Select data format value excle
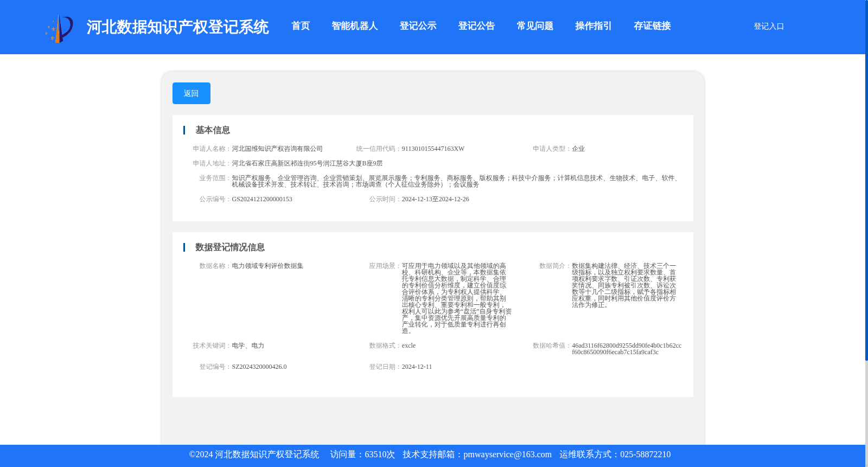The image size is (868, 467). pos(409,346)
